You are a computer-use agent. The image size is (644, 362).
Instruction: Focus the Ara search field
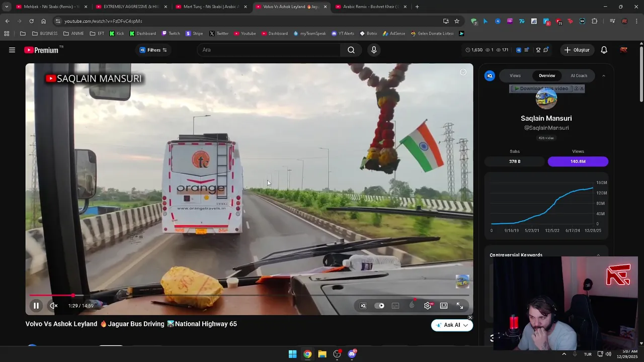pos(269,50)
